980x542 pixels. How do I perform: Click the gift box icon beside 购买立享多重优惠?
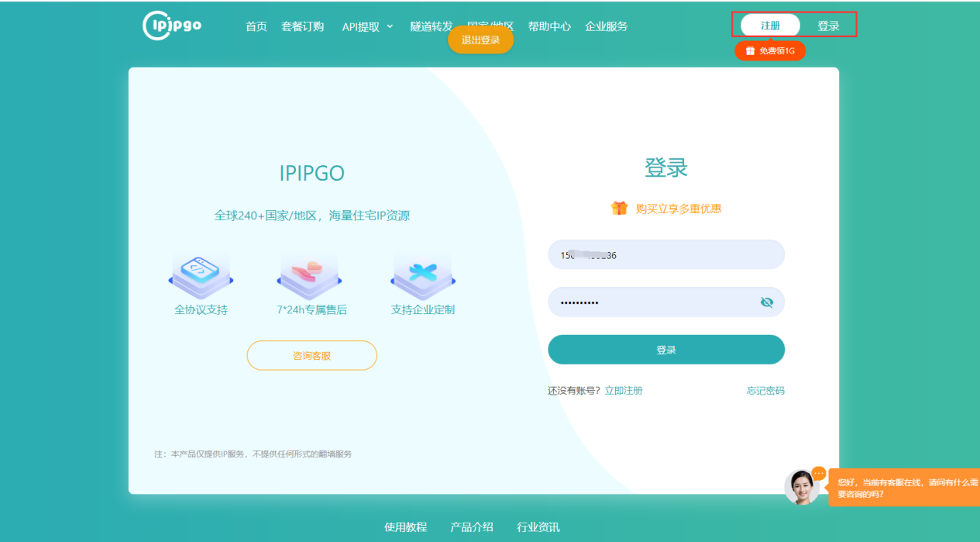point(619,208)
